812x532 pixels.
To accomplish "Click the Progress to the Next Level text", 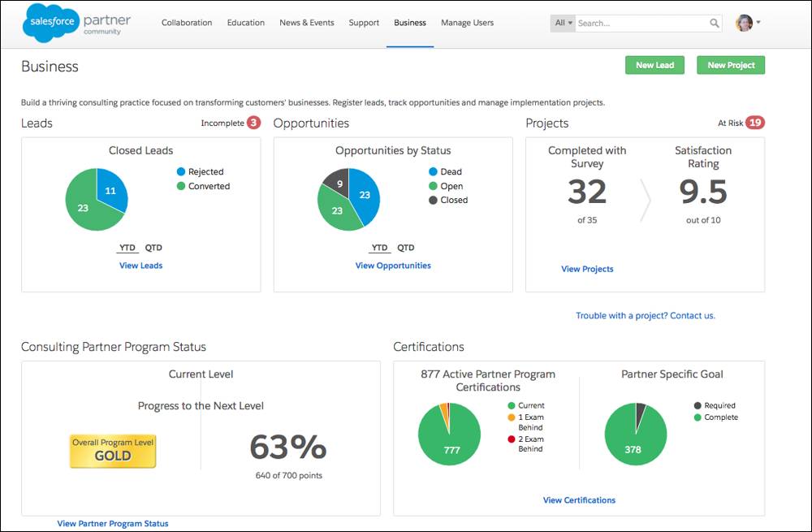I will (201, 405).
